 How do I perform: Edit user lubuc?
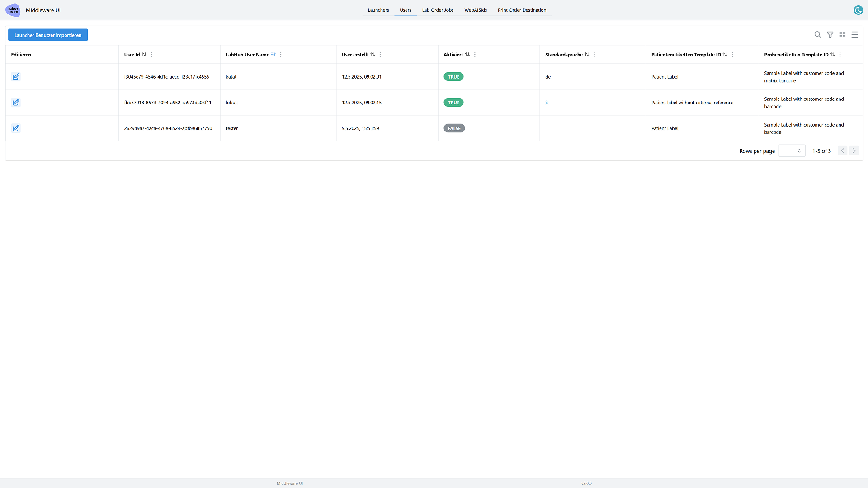point(16,103)
